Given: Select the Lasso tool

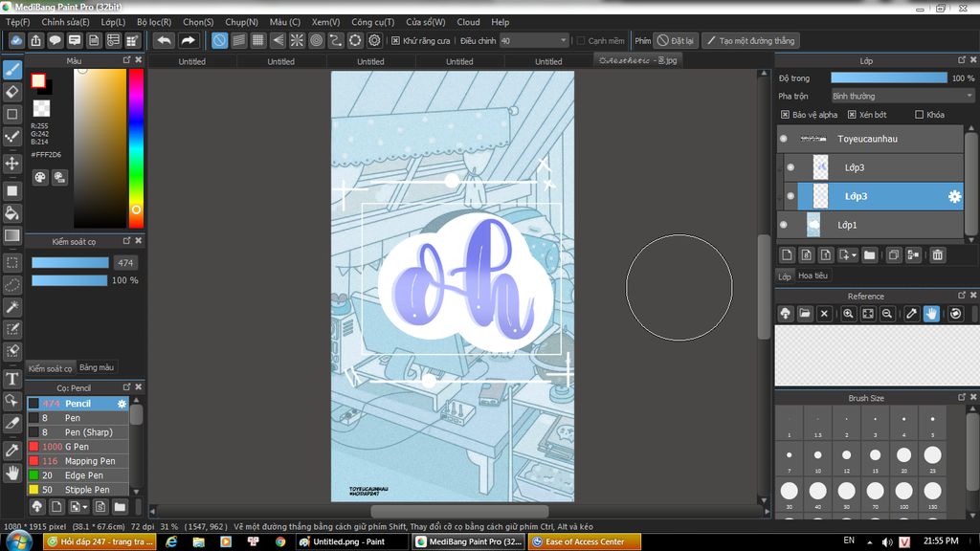Looking at the screenshot, I should pyautogui.click(x=12, y=285).
